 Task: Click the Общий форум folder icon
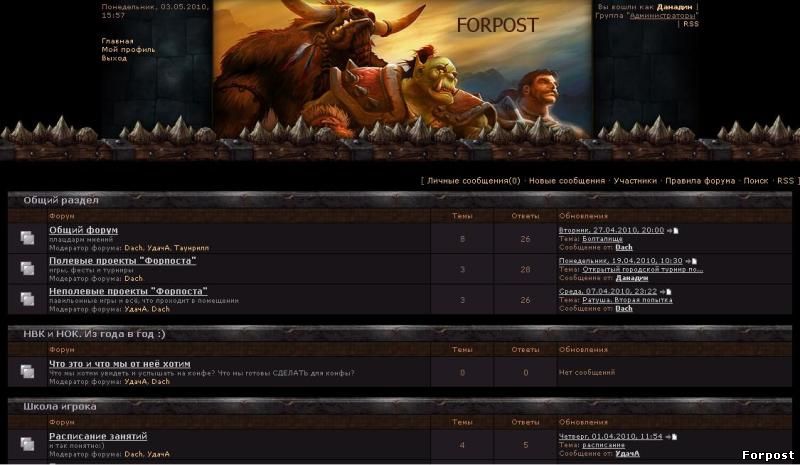coord(28,238)
